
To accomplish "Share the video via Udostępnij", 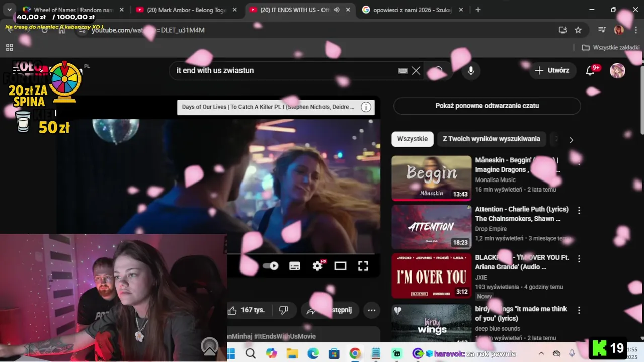I will (x=330, y=310).
